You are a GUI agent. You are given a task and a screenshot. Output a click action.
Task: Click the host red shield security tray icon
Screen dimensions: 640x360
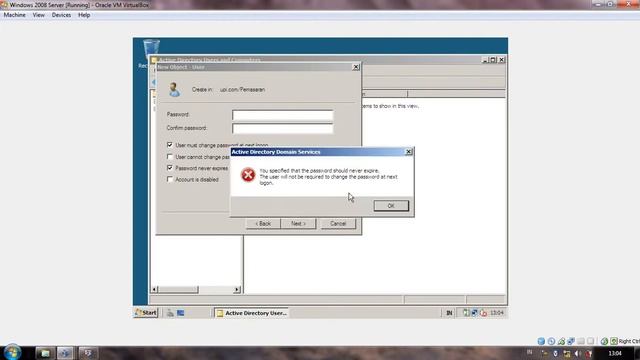point(588,353)
